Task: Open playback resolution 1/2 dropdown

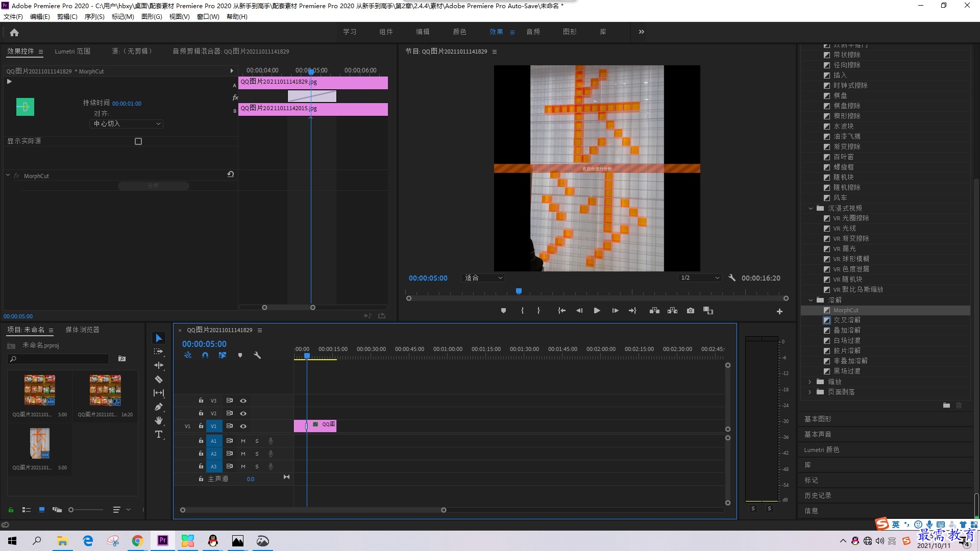Action: pos(700,278)
